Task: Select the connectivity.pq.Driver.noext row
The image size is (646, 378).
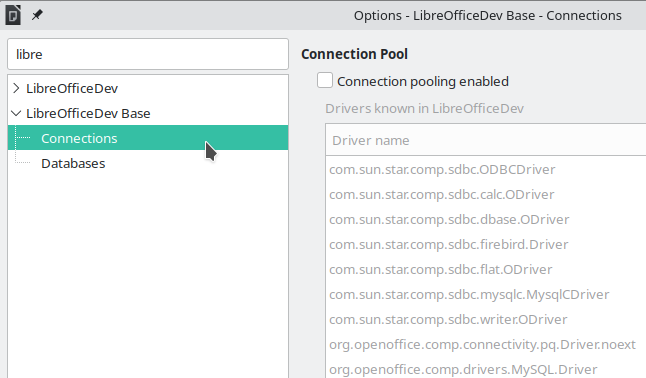Action: pos(486,345)
